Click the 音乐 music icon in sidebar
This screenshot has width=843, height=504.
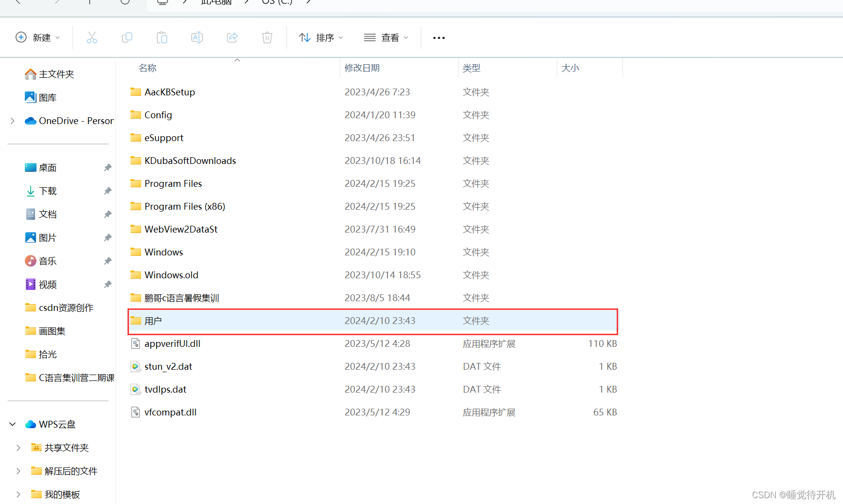(31, 261)
